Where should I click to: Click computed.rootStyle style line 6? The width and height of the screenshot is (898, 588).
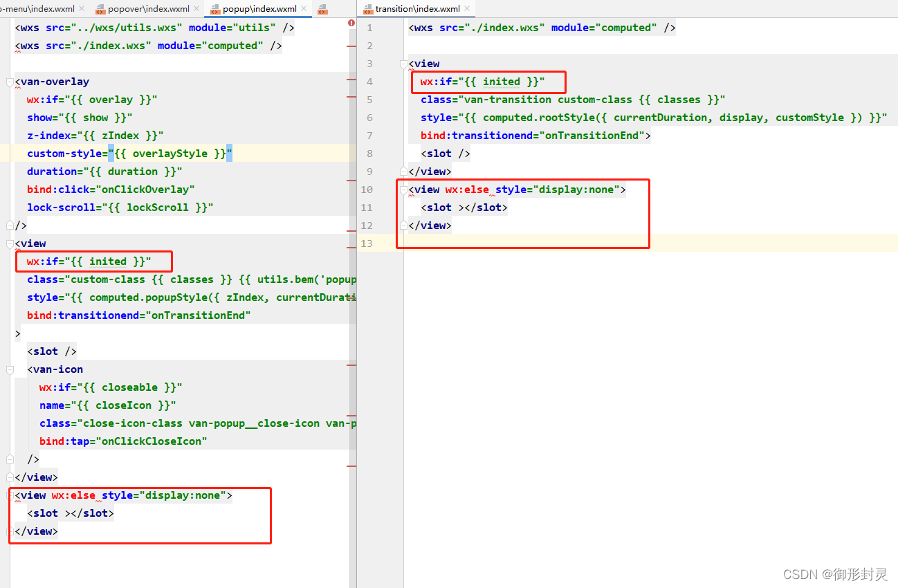click(x=654, y=118)
